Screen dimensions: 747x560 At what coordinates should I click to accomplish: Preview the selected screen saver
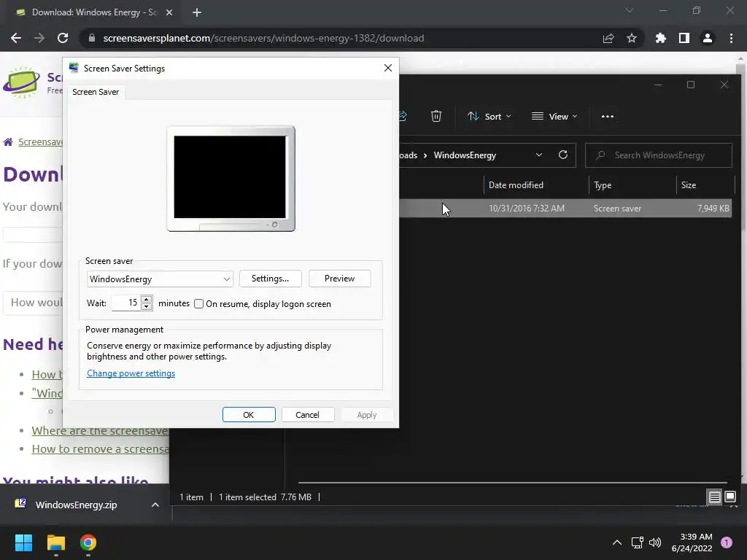coord(340,279)
